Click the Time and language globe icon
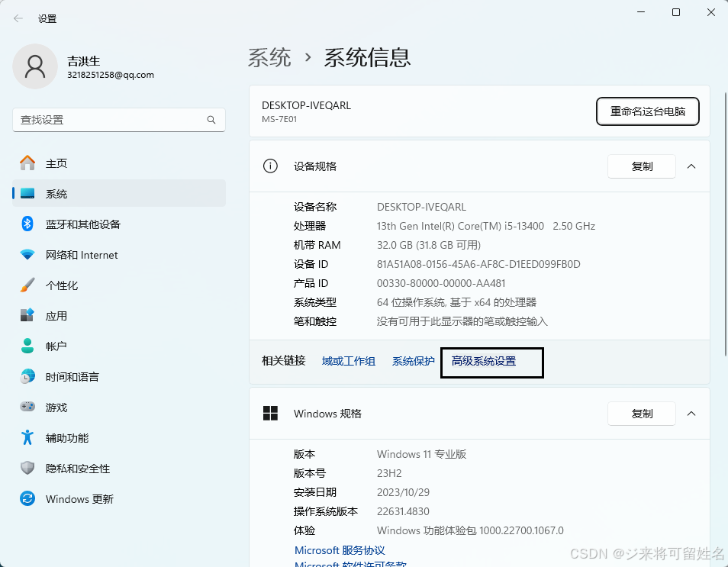The height and width of the screenshot is (567, 728). pyautogui.click(x=27, y=376)
